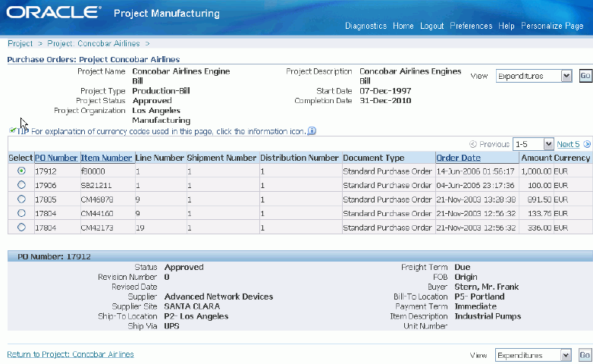Click amount 1,000.00 cell
Viewport: 593px width, 364px height.
click(x=536, y=171)
